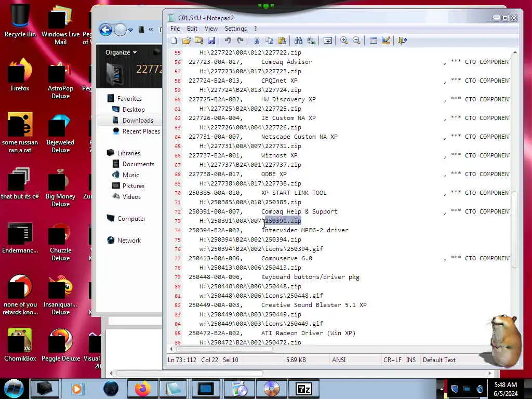Save the C01.SKU file
Viewport: 532px width, 399px height.
pyautogui.click(x=211, y=41)
